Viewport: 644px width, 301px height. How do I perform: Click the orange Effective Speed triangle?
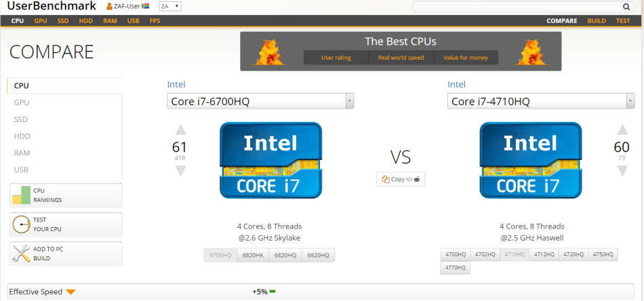(71, 292)
